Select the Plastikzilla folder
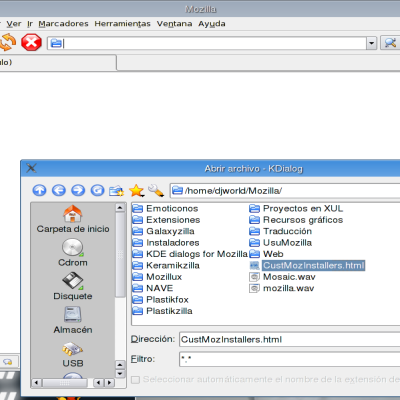The width and height of the screenshot is (400, 400). click(x=163, y=311)
